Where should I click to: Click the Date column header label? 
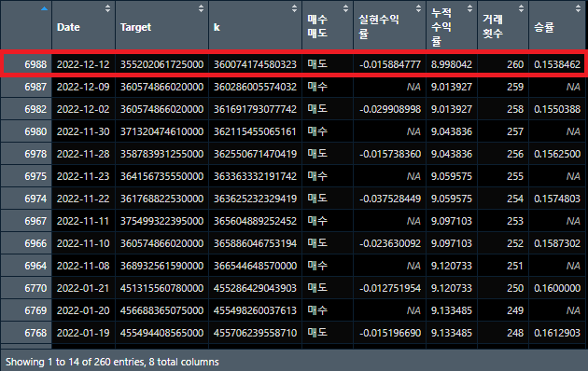(68, 27)
